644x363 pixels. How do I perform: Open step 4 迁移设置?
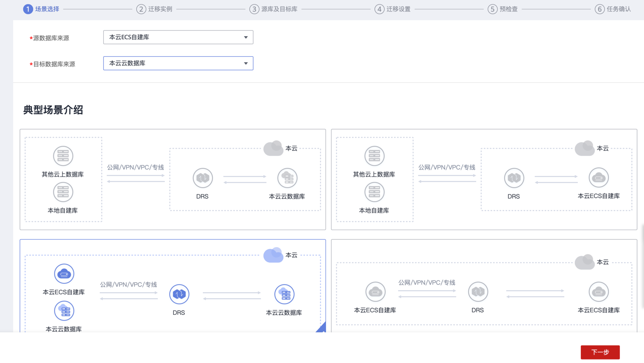393,9
